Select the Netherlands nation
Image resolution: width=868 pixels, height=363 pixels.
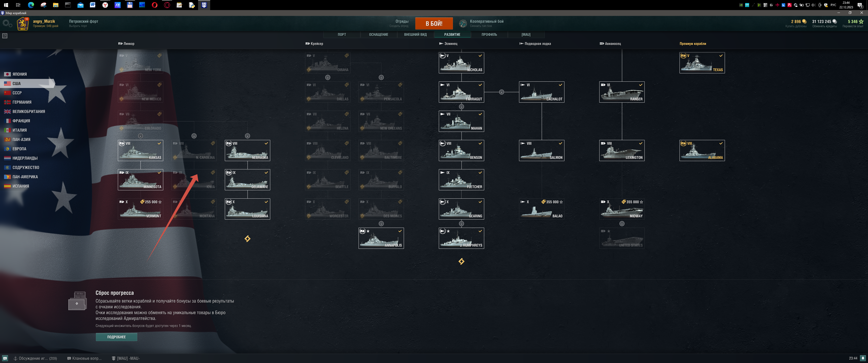[20, 158]
